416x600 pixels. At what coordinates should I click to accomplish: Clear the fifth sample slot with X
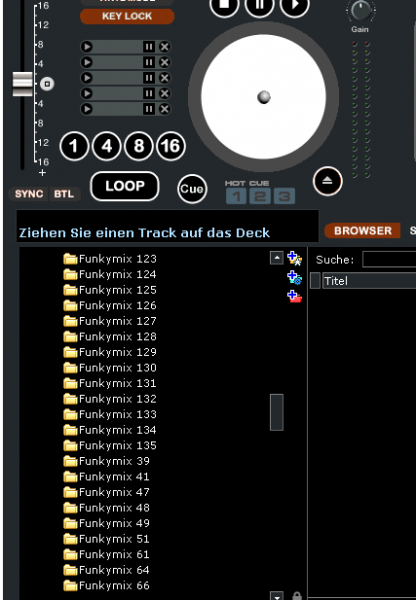coord(165,109)
